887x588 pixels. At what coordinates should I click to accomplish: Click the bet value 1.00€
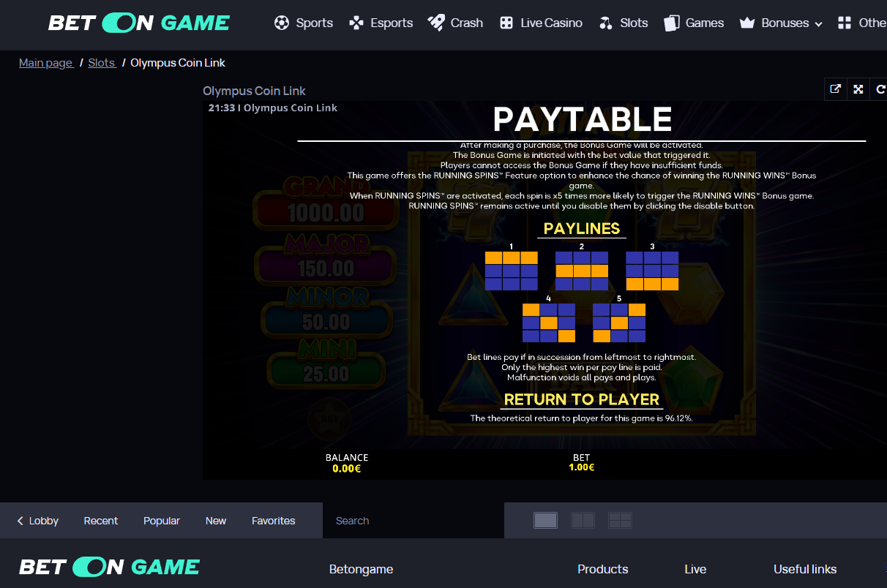[582, 467]
